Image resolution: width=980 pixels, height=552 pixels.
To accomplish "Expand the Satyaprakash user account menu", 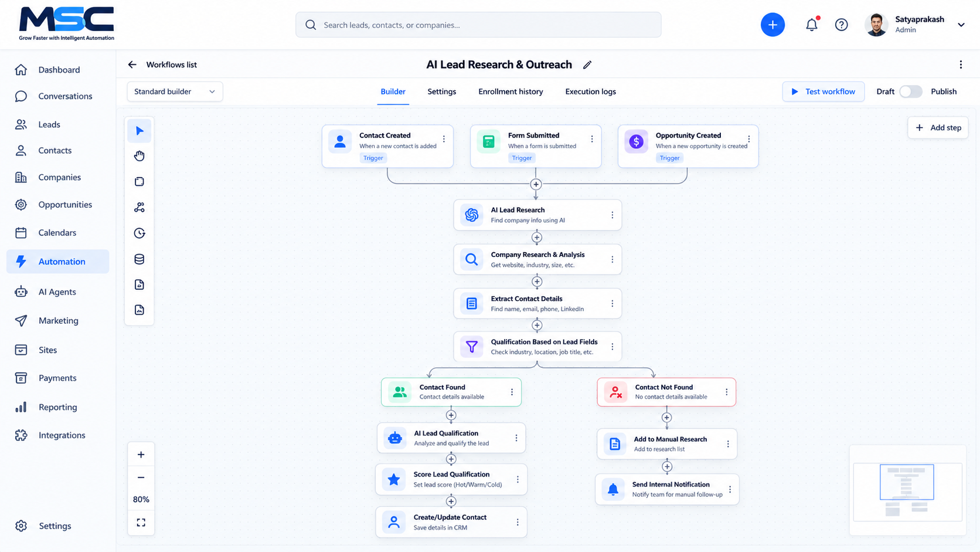I will [x=961, y=25].
